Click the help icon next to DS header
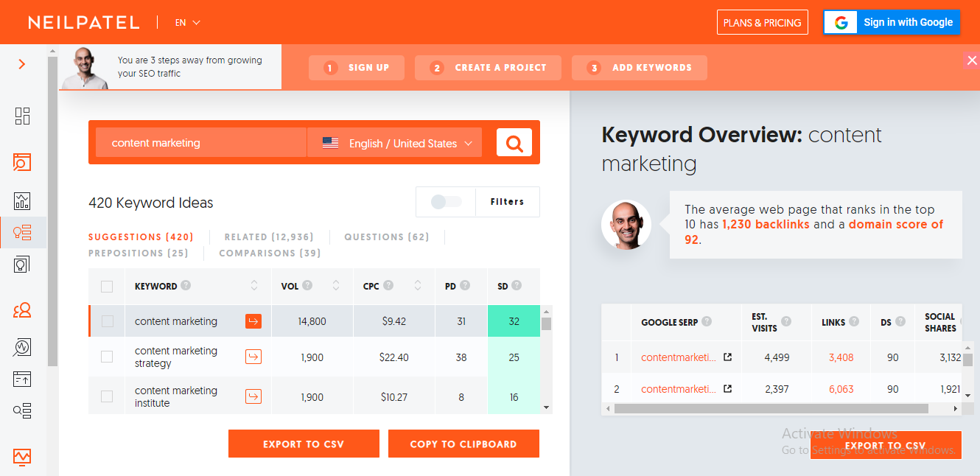This screenshot has width=980, height=476. pyautogui.click(x=901, y=321)
